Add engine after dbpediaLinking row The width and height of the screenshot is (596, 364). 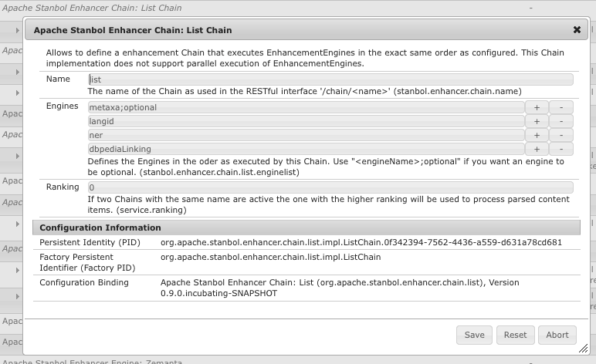click(x=537, y=149)
